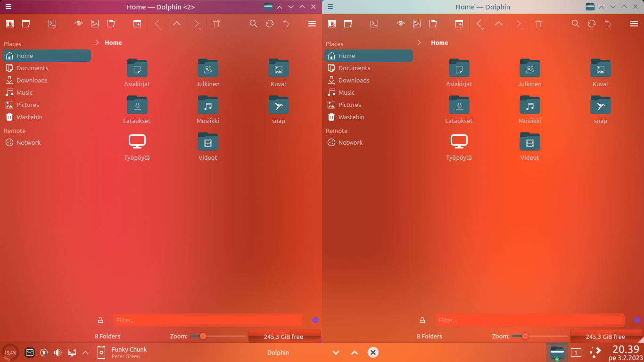The height and width of the screenshot is (362, 644).
Task: Toggle split view icon in Dolphin <2>
Action: pos(137,24)
